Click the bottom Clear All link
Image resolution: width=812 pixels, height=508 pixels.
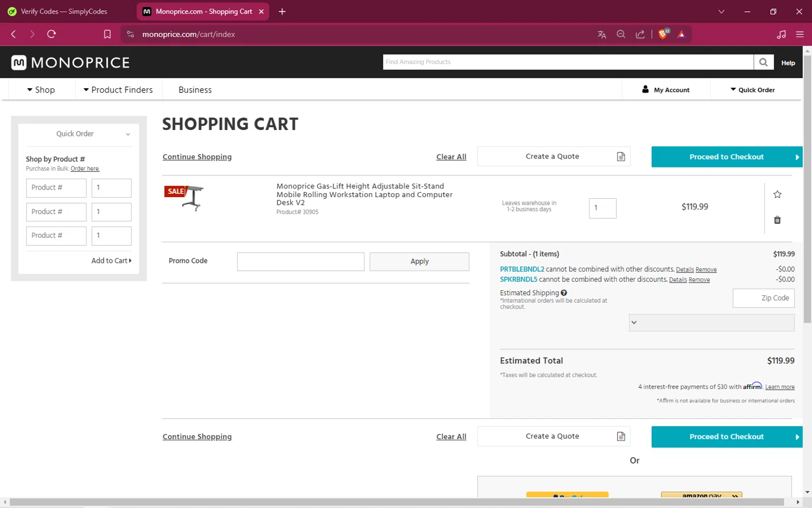click(451, 437)
